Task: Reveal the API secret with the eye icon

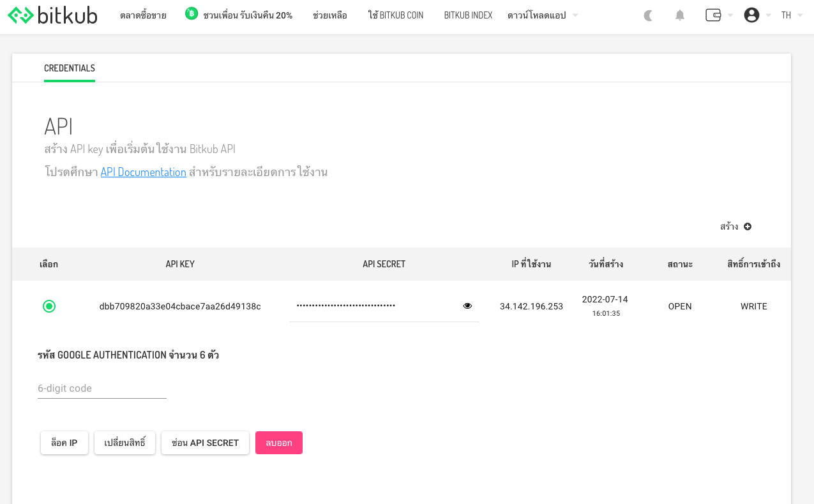Action: click(x=467, y=306)
